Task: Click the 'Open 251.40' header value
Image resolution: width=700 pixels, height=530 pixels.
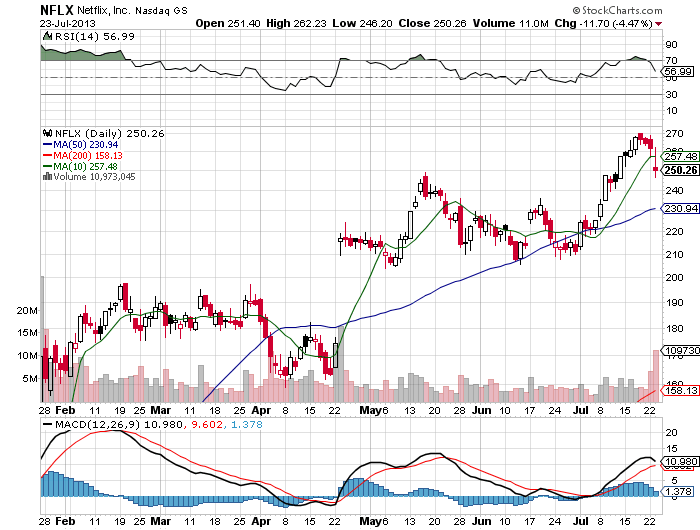Action: coord(228,23)
